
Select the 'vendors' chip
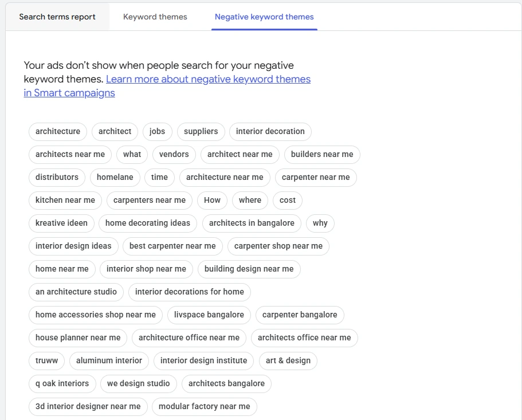(174, 155)
